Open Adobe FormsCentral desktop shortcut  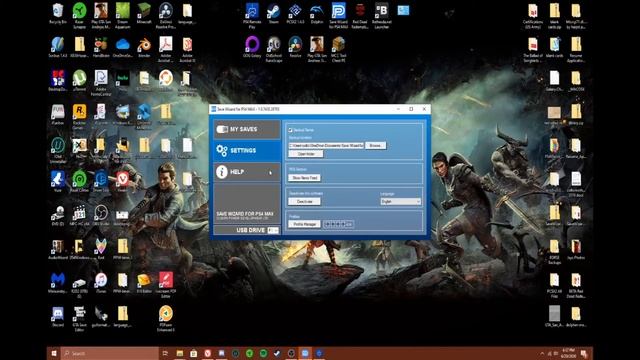tap(101, 82)
